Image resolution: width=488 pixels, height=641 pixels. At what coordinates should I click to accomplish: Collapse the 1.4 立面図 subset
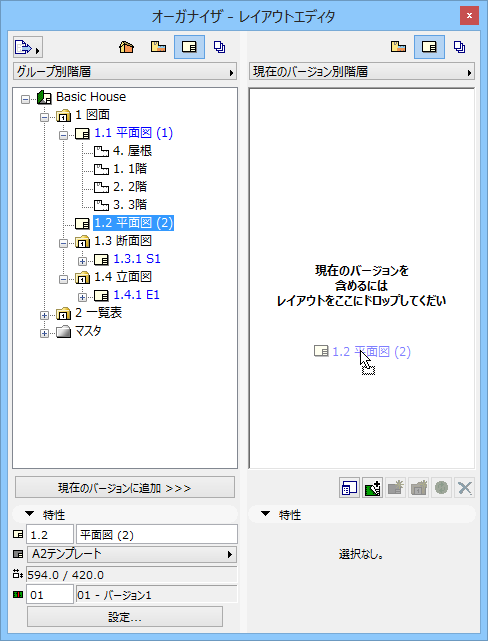tap(63, 279)
